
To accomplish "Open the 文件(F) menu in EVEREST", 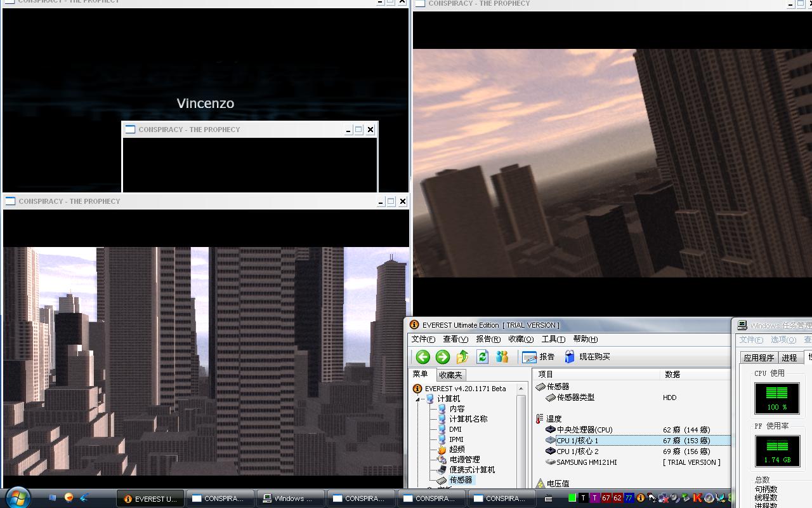I will coord(423,339).
